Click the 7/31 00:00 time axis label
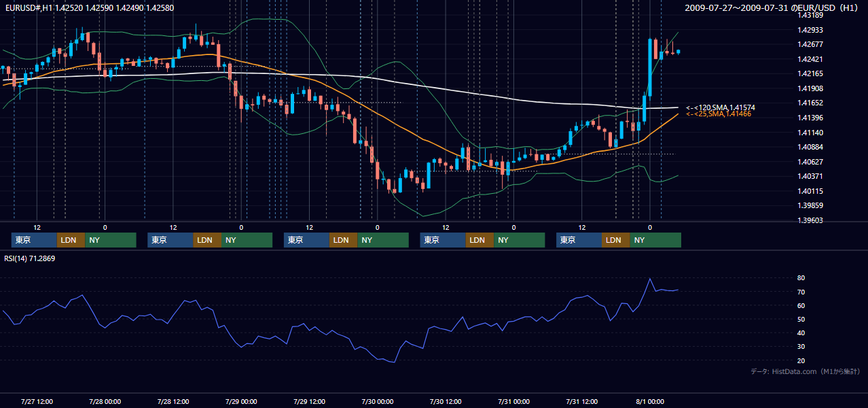Viewport: 868px width, 408px height. click(513, 401)
